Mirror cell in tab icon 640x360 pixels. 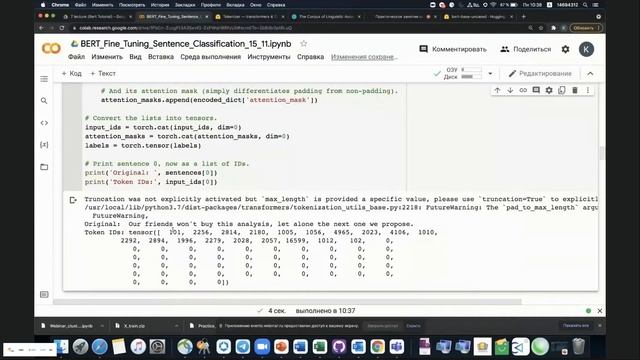562,90
